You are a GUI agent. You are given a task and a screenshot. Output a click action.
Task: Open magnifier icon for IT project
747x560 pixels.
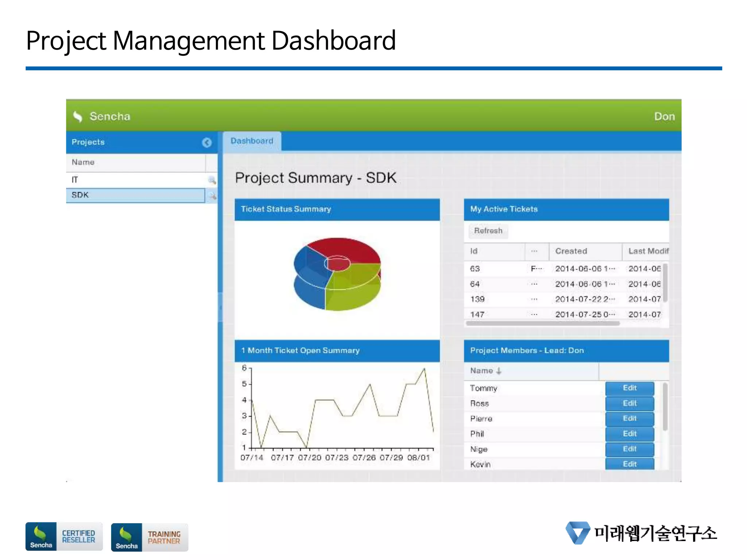(212, 180)
